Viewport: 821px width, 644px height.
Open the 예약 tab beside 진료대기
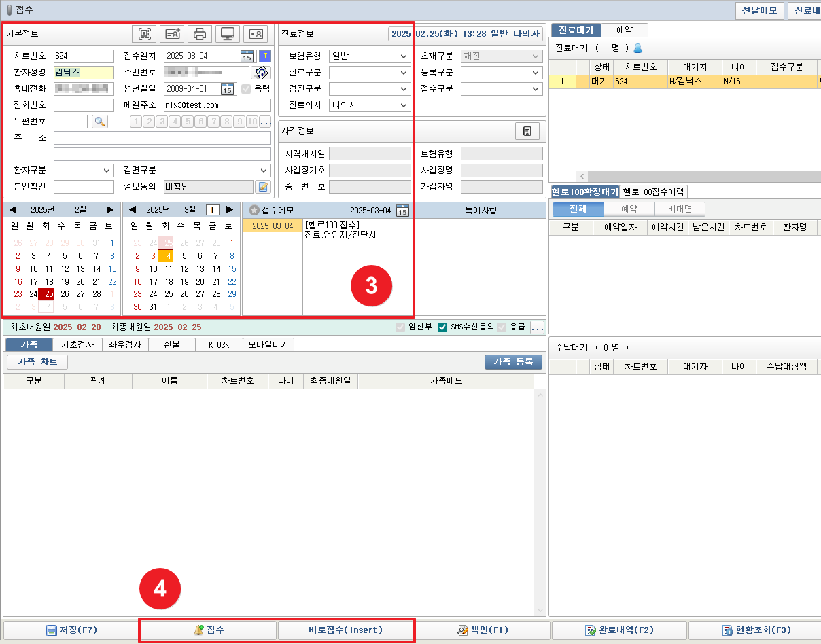coord(625,31)
